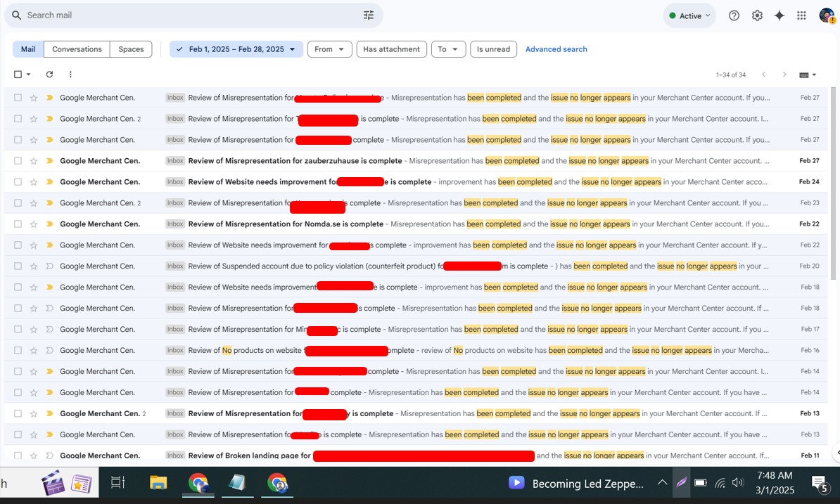Click the search magnifier icon
840x504 pixels.
pyautogui.click(x=17, y=15)
